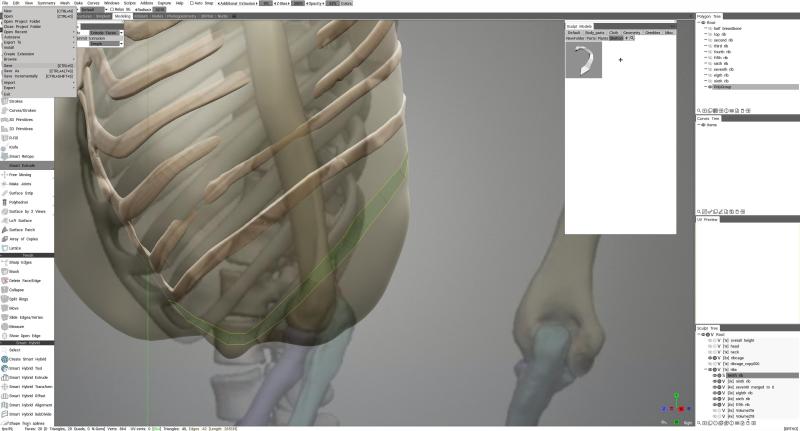The width and height of the screenshot is (800, 431).
Task: Adjust the Opacity slider value
Action: point(332,3)
